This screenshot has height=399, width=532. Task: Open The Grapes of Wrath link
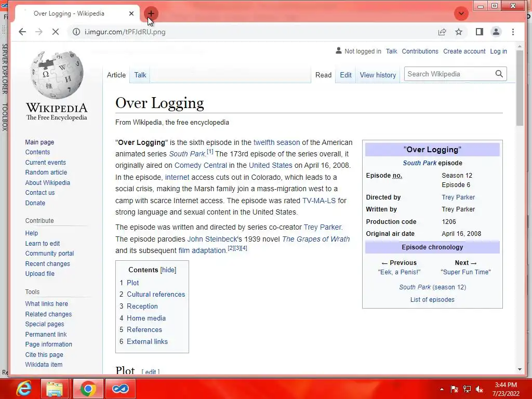[x=316, y=239]
